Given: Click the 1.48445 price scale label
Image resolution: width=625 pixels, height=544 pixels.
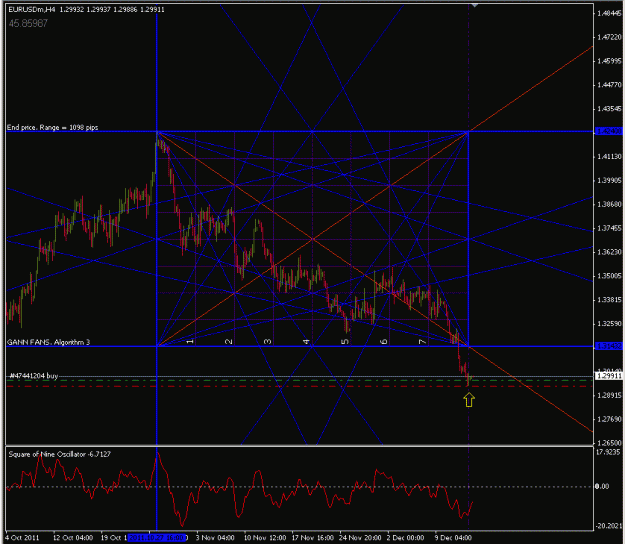Looking at the screenshot, I should click(609, 14).
